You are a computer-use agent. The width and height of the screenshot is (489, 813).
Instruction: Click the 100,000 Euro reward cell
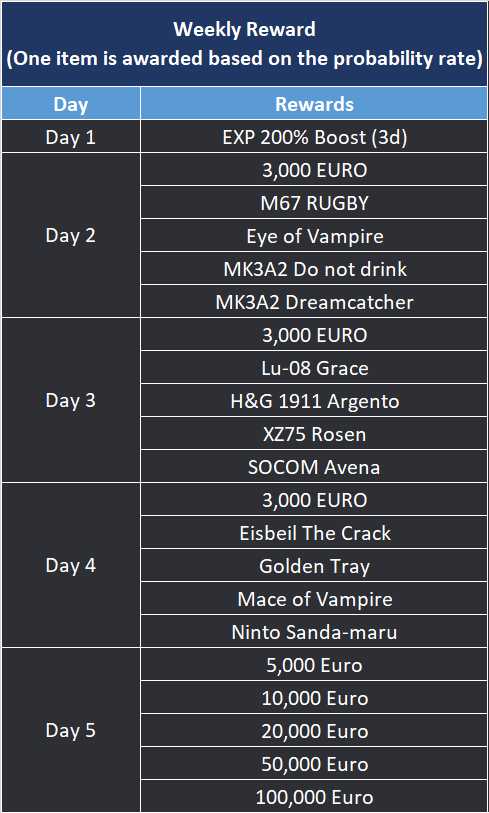(314, 796)
